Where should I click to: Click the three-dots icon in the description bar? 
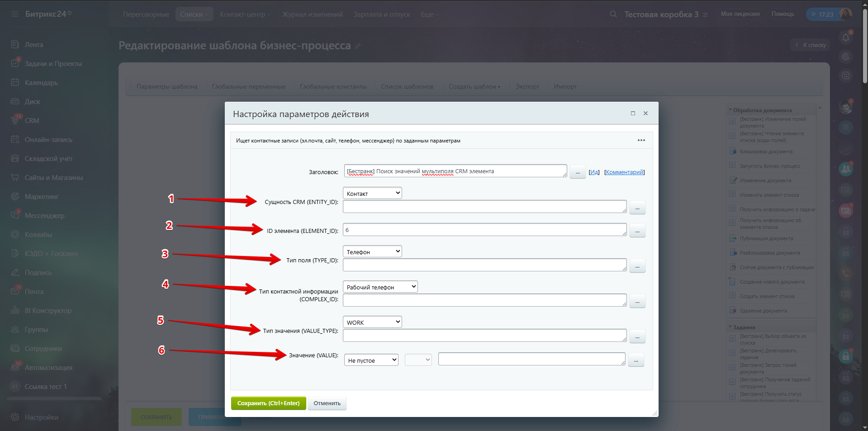click(x=641, y=140)
